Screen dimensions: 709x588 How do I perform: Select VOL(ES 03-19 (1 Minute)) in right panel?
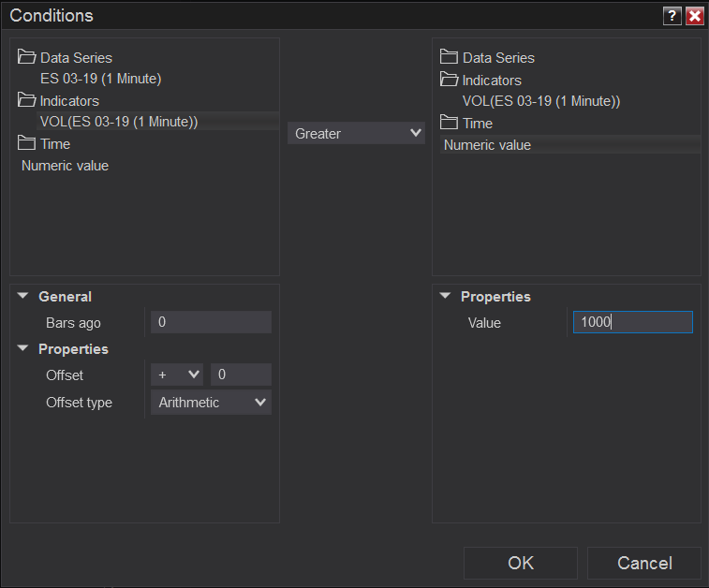click(541, 101)
